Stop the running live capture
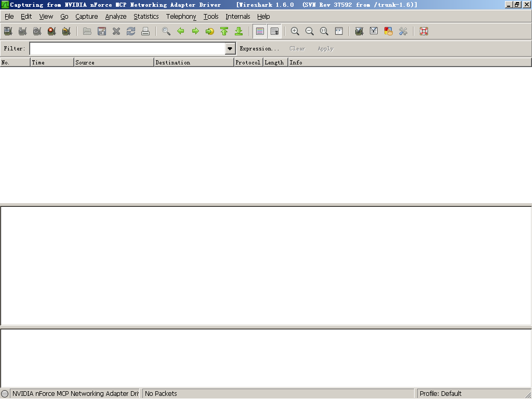The height and width of the screenshot is (399, 532). point(52,31)
